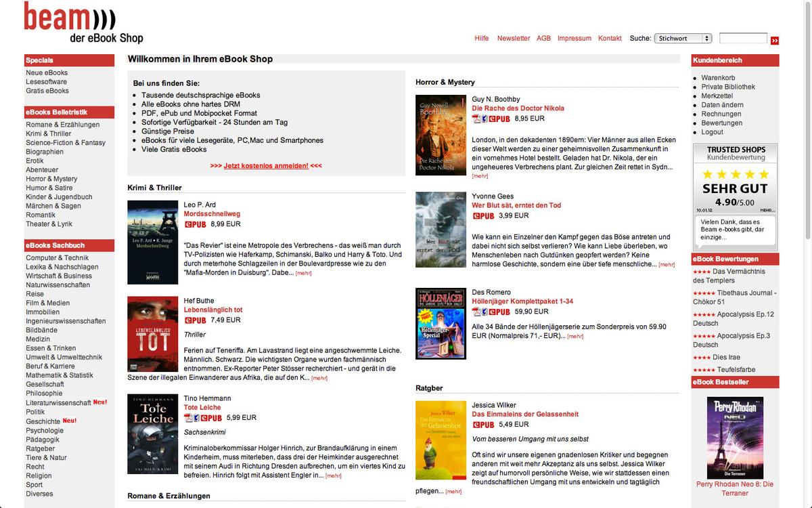Open Warenkorb in Kundenbereich

pos(718,79)
